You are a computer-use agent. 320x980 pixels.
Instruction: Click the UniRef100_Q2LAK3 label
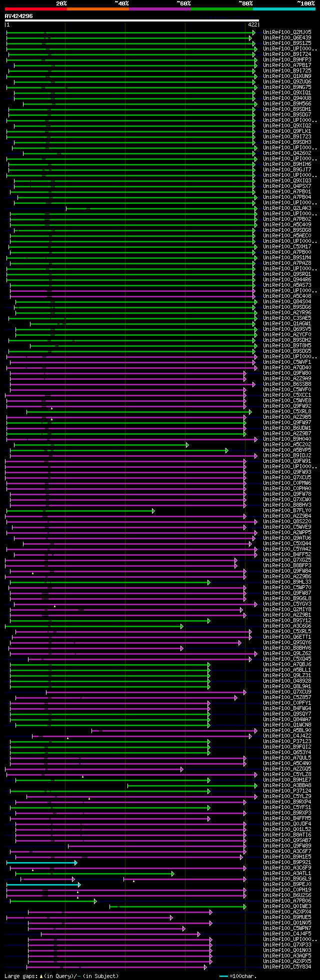(287, 208)
